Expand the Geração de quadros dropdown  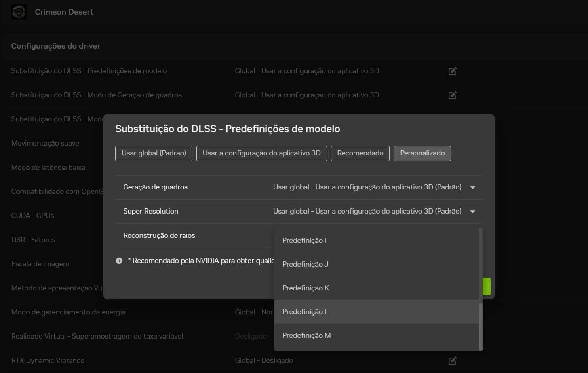point(472,187)
